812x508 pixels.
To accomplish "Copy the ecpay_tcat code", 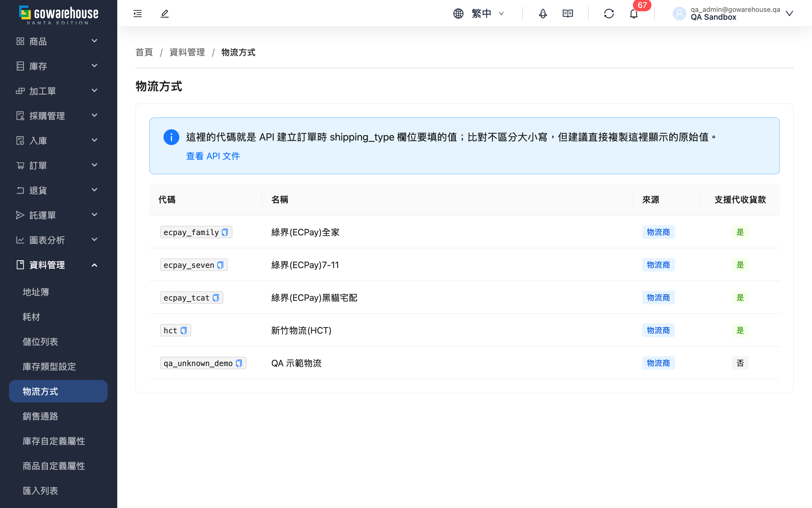I will point(216,298).
